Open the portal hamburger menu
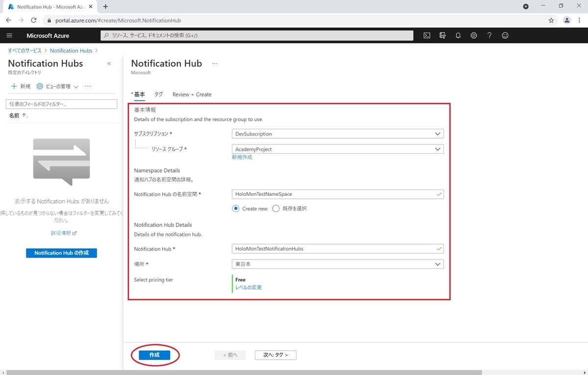Screen dimensions: 588x375 (9, 35)
